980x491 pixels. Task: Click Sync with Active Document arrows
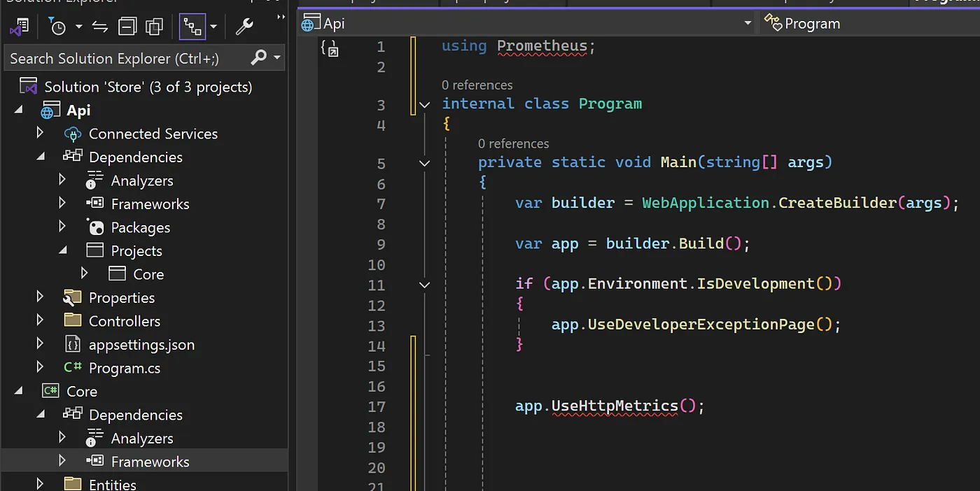(100, 27)
